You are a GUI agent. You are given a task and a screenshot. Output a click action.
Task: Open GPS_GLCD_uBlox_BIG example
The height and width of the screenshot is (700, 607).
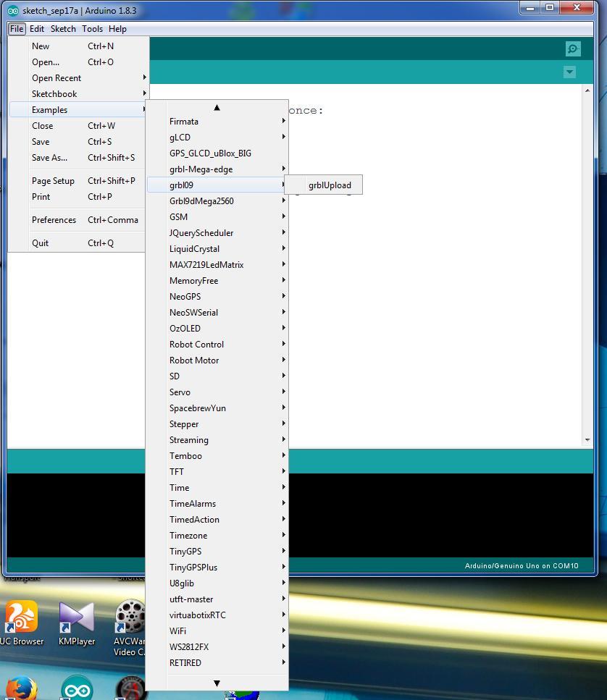(x=217, y=153)
